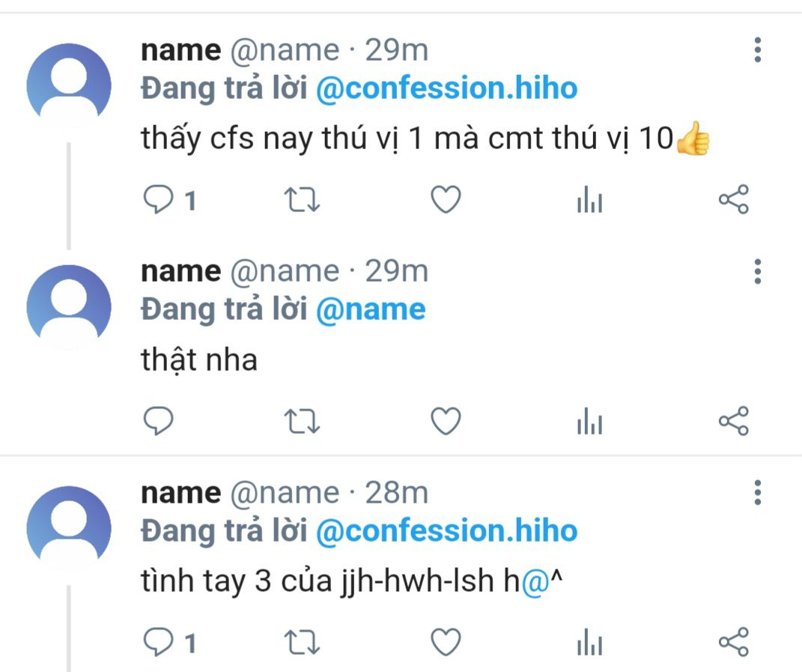802x672 pixels.
Task: Share the 'thật nha' tweet
Action: [x=733, y=421]
